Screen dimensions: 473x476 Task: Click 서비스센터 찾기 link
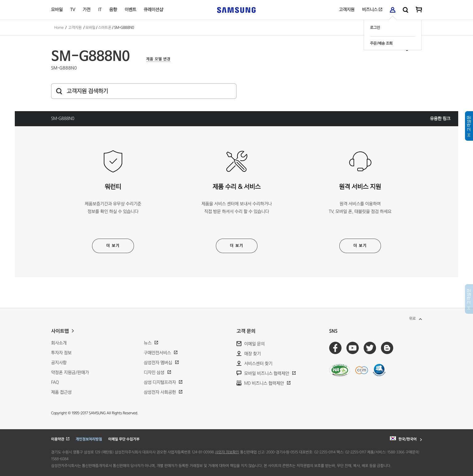(255, 363)
